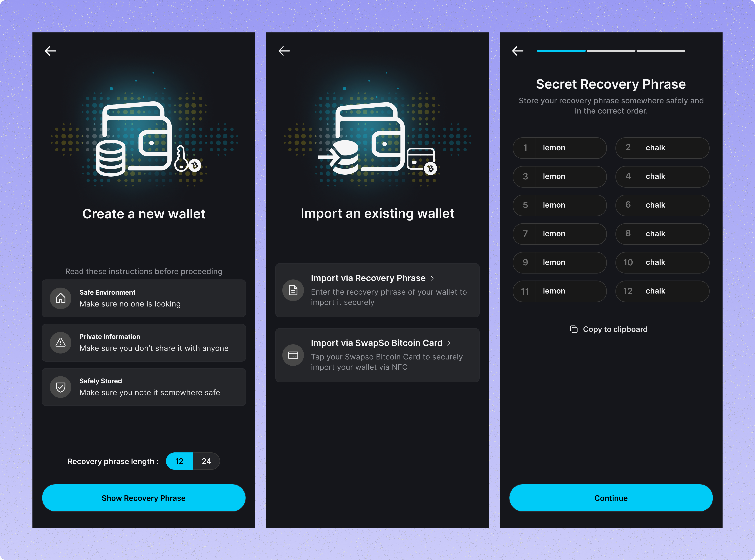Click the Safely Stored shield icon
This screenshot has width=755, height=560.
[x=60, y=387]
